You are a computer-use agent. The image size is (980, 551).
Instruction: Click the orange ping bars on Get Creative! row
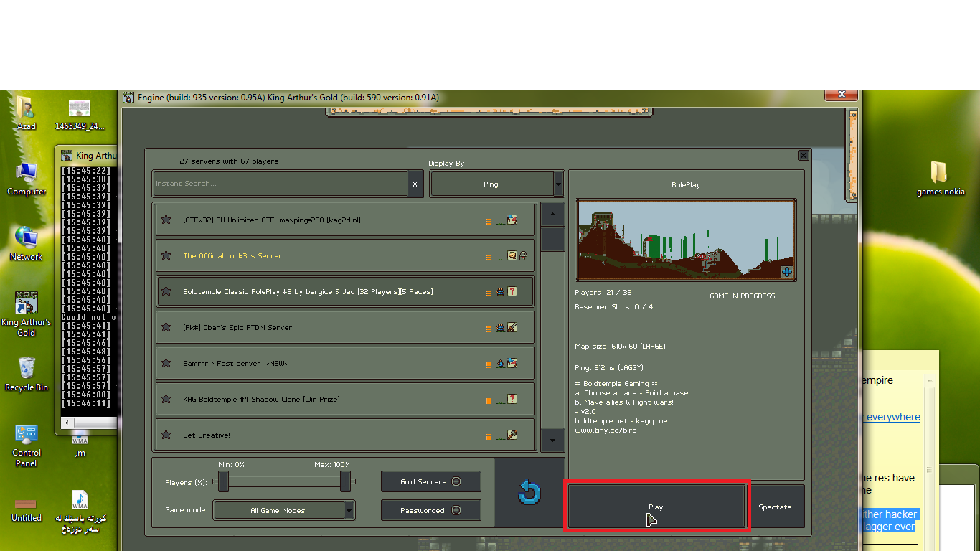click(489, 436)
